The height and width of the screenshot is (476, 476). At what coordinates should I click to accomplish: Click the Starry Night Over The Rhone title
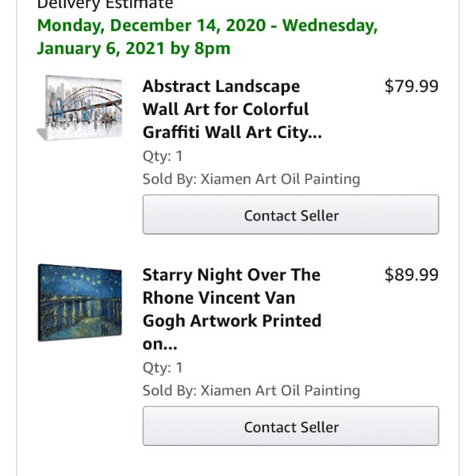coord(232,309)
